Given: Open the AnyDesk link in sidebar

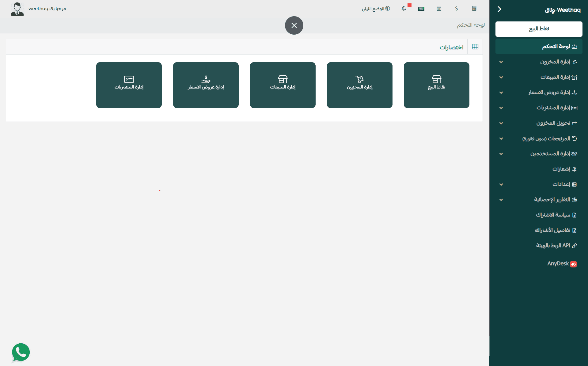Looking at the screenshot, I should [561, 264].
